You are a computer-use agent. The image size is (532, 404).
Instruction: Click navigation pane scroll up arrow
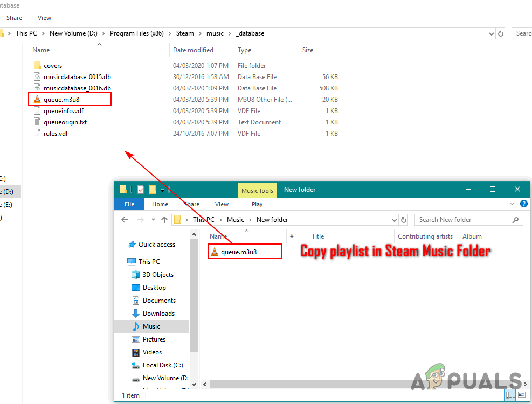pos(194,234)
